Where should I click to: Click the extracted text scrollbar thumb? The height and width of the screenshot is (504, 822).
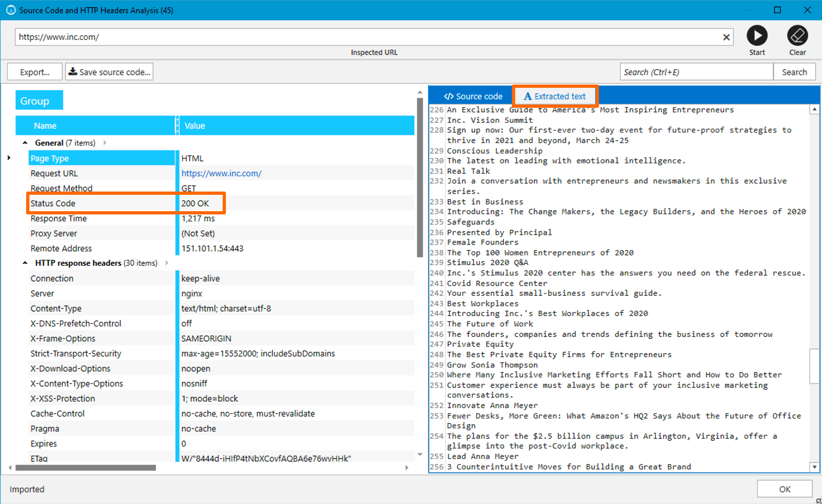[x=814, y=366]
